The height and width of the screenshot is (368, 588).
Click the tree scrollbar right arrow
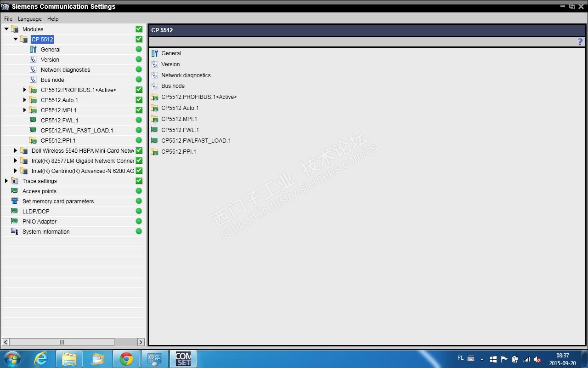pyautogui.click(x=141, y=342)
